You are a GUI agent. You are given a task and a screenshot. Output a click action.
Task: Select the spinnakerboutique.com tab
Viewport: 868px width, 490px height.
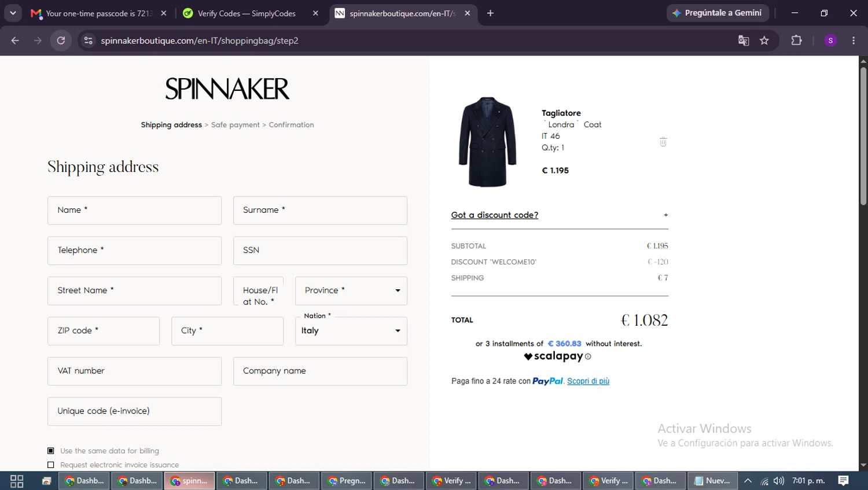(x=402, y=13)
